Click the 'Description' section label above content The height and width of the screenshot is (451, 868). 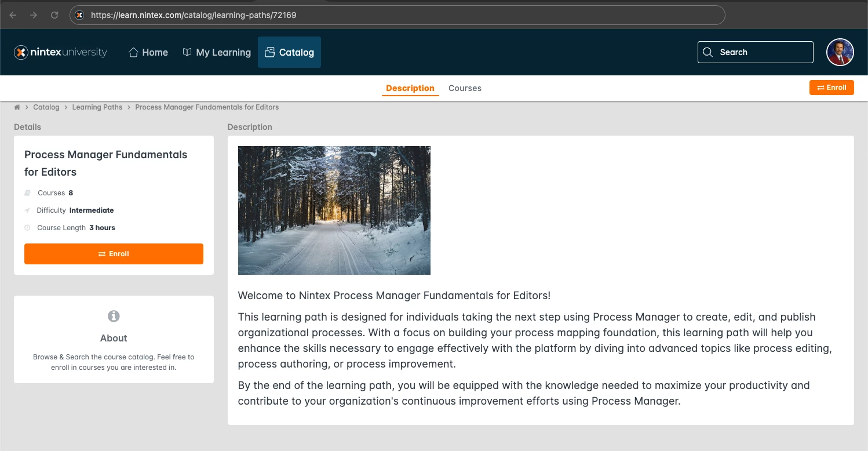pyautogui.click(x=250, y=127)
